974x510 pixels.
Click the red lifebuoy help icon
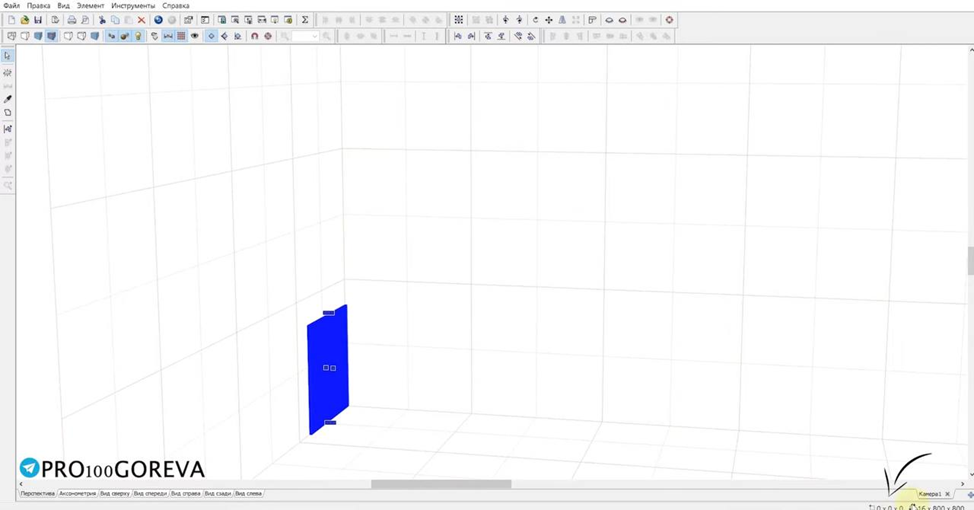(x=669, y=20)
